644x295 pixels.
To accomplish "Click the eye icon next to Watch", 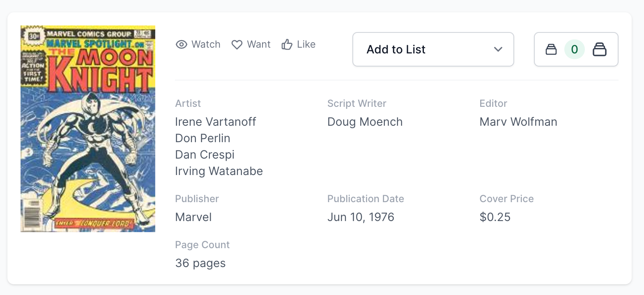I will [181, 44].
